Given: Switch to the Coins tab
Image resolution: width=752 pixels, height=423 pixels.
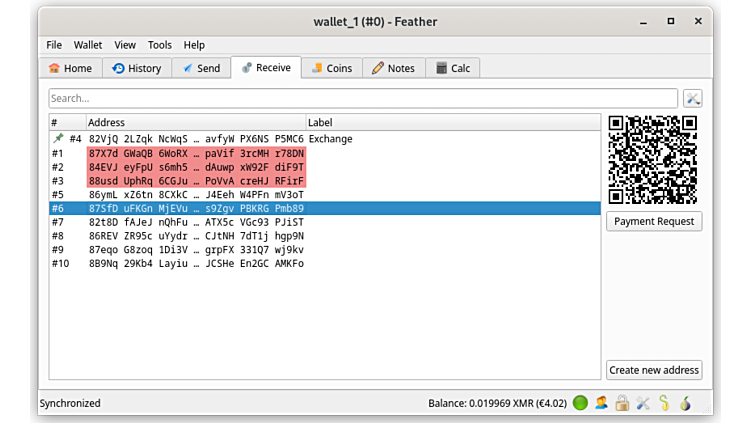Looking at the screenshot, I should click(x=330, y=68).
